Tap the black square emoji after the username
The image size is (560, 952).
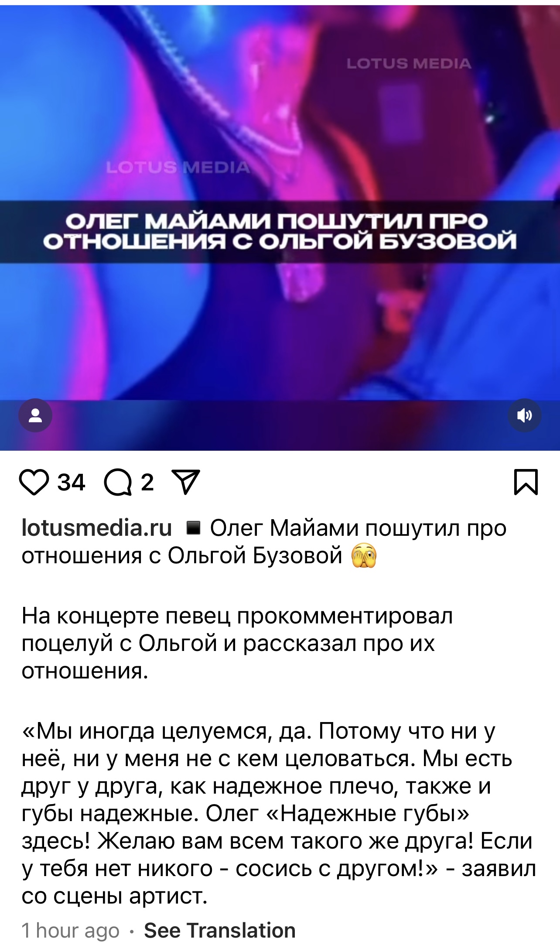(x=193, y=528)
